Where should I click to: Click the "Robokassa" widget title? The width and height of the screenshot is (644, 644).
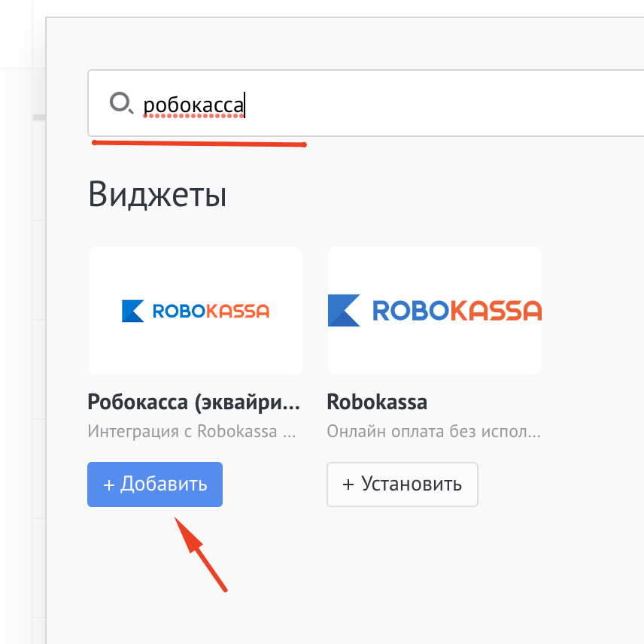click(x=377, y=402)
